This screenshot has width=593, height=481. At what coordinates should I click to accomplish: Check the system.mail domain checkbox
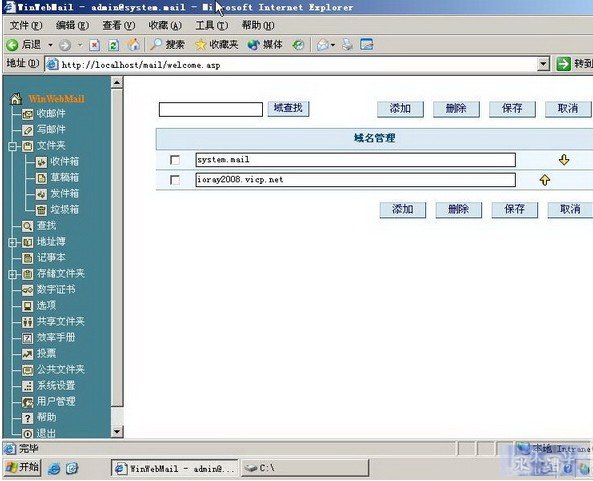tap(175, 160)
